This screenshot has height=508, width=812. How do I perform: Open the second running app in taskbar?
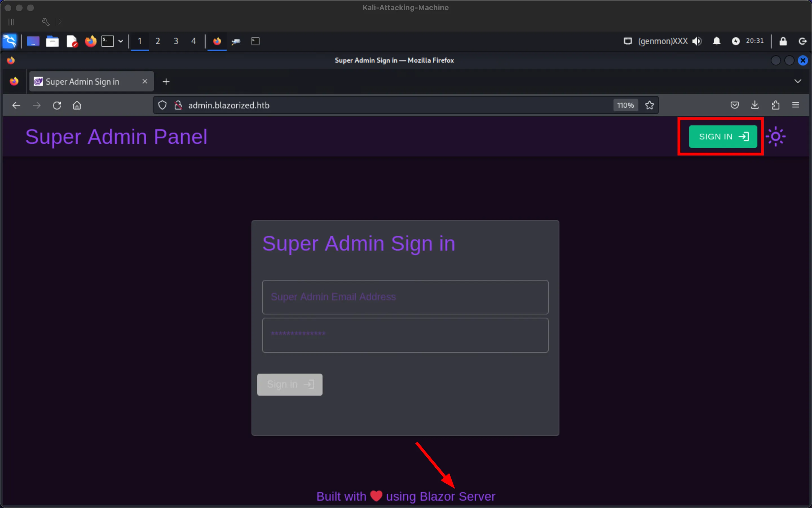point(236,41)
